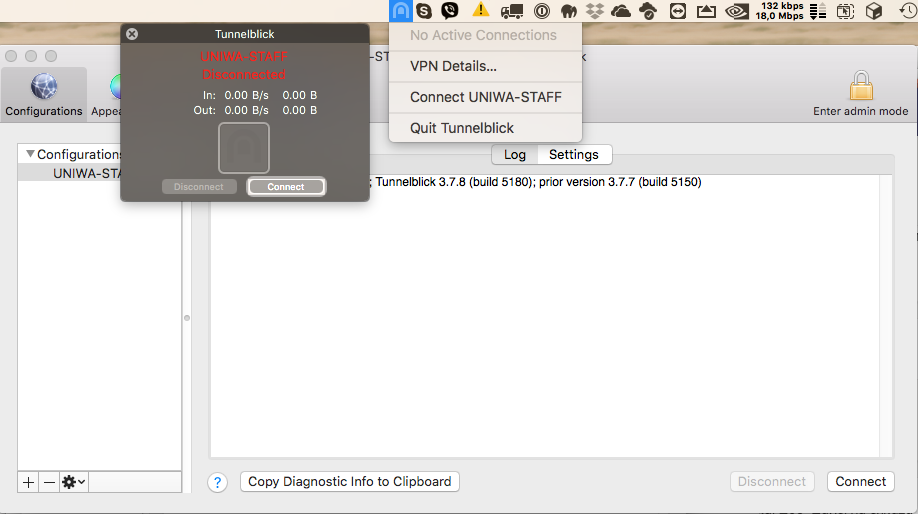Open the 3D box menu bar icon
The width and height of the screenshot is (918, 514).
[874, 11]
